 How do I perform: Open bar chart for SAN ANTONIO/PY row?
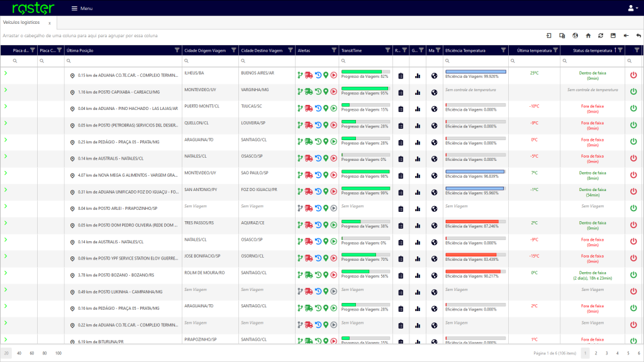(418, 192)
